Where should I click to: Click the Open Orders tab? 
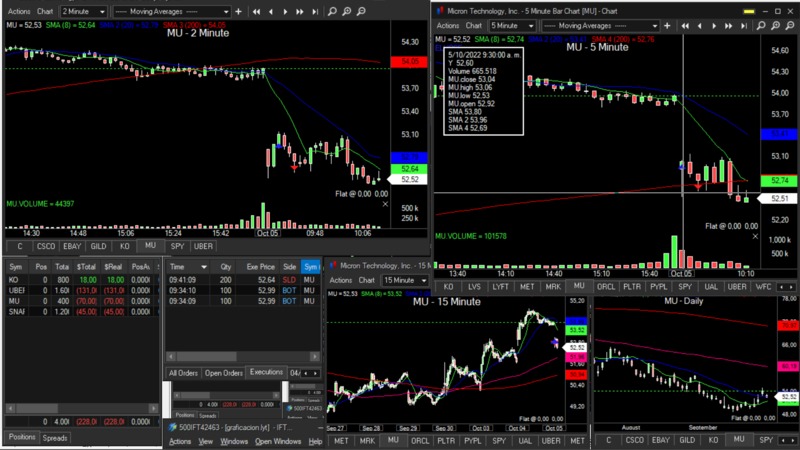224,372
